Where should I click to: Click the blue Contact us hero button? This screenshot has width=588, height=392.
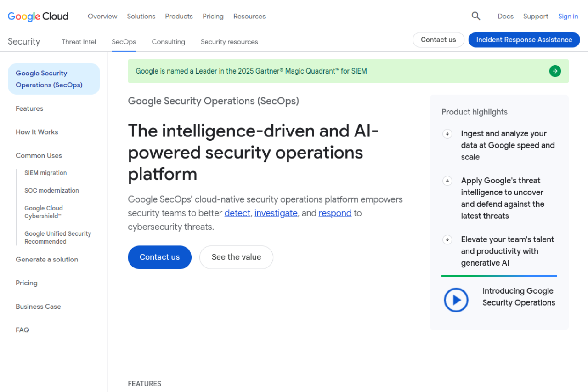click(159, 257)
